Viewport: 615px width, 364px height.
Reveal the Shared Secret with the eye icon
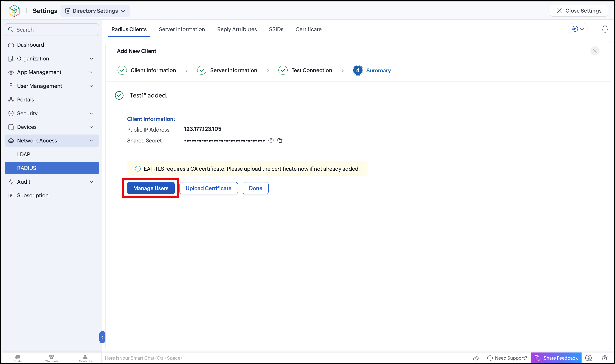[271, 141]
